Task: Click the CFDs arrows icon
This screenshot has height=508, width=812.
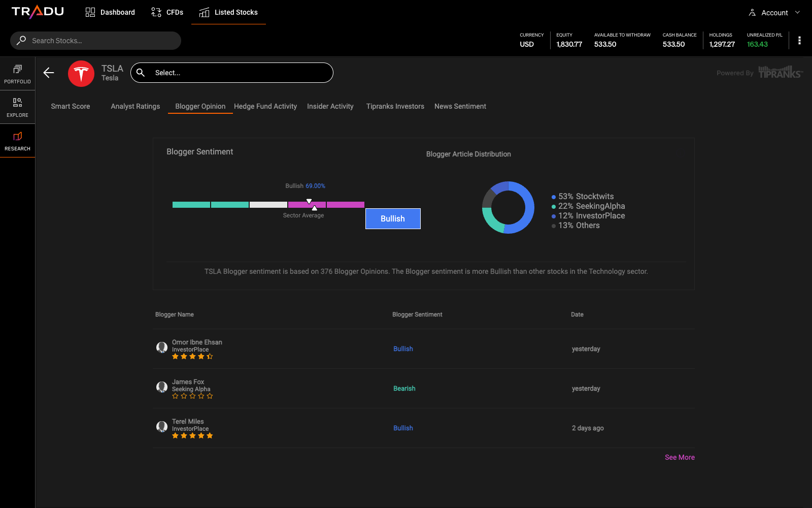Action: coord(156,12)
